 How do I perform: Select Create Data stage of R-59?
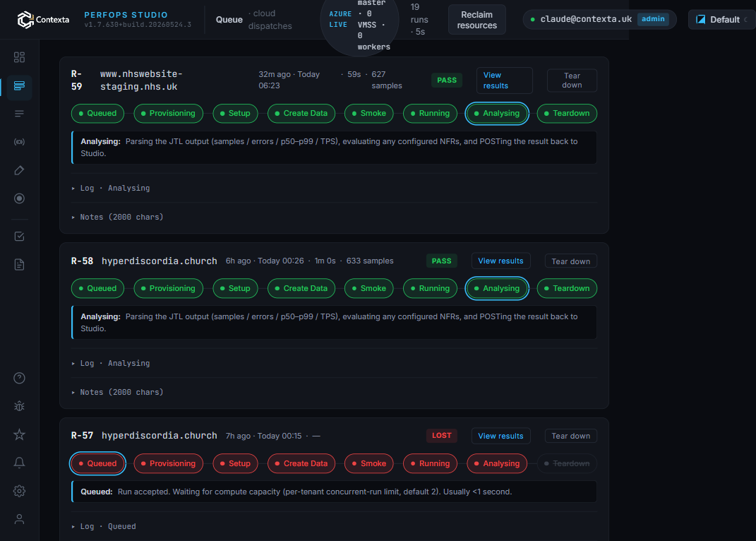coord(301,114)
